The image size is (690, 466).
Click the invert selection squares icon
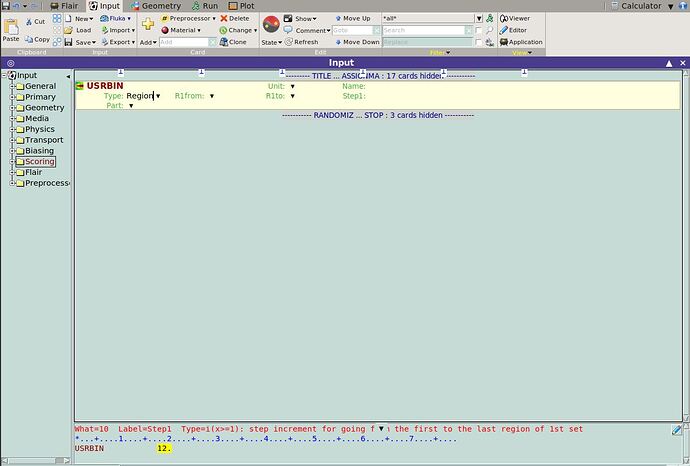click(x=57, y=42)
